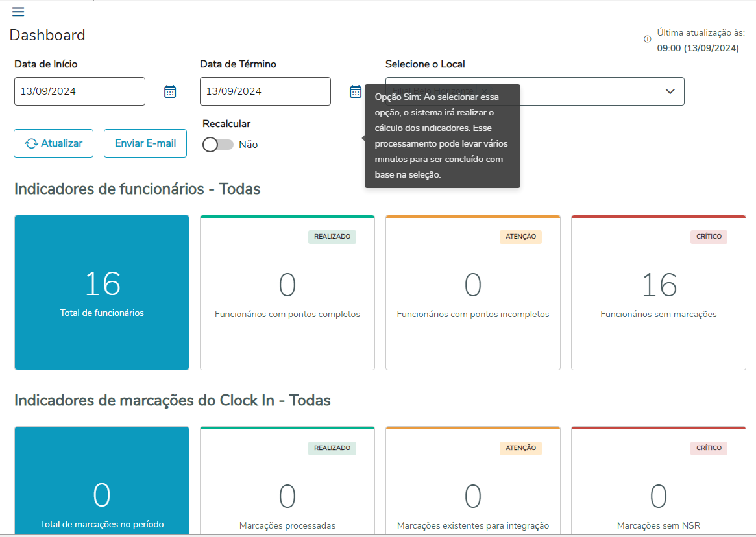Open Funcionários sem marcações card
This screenshot has width=756, height=537.
[x=659, y=292]
